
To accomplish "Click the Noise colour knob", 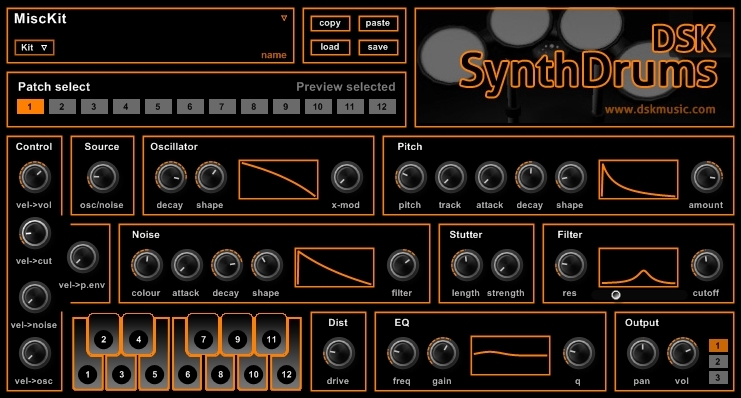I will point(146,265).
